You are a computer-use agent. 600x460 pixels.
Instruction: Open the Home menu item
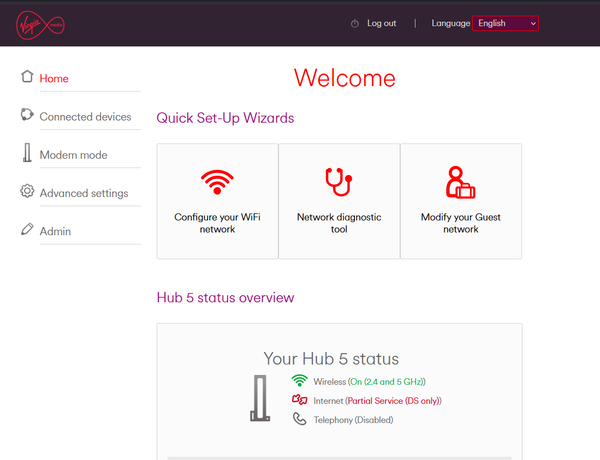[x=54, y=78]
